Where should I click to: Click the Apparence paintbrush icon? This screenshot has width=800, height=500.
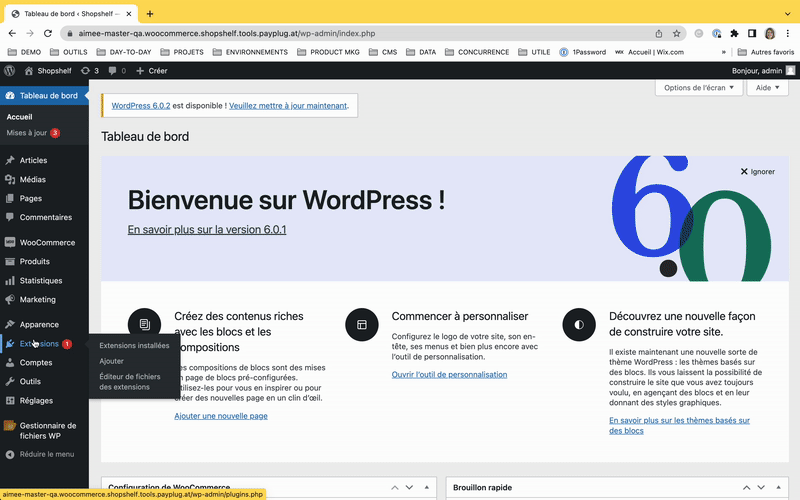click(x=10, y=324)
